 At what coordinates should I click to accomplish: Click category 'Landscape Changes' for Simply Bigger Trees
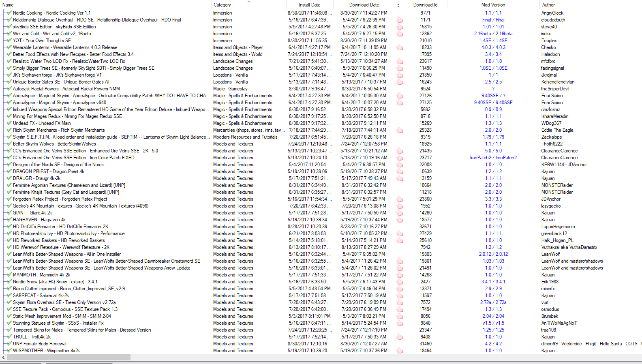(233, 68)
